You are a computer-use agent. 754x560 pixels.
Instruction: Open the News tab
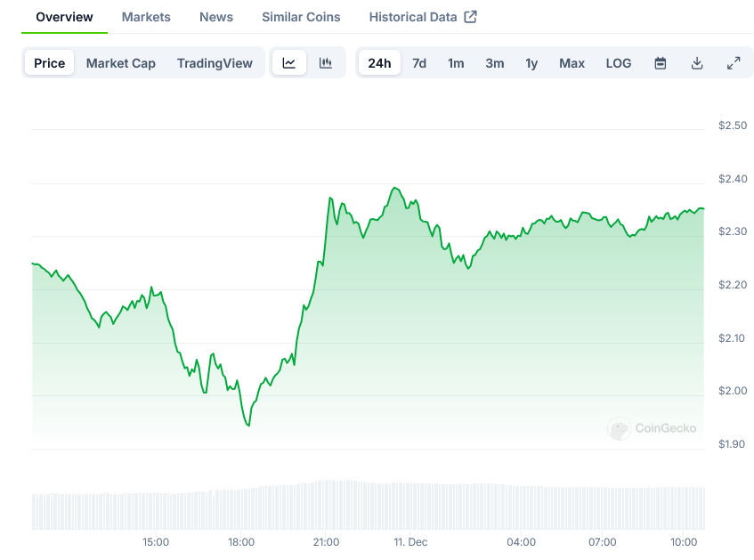click(216, 17)
